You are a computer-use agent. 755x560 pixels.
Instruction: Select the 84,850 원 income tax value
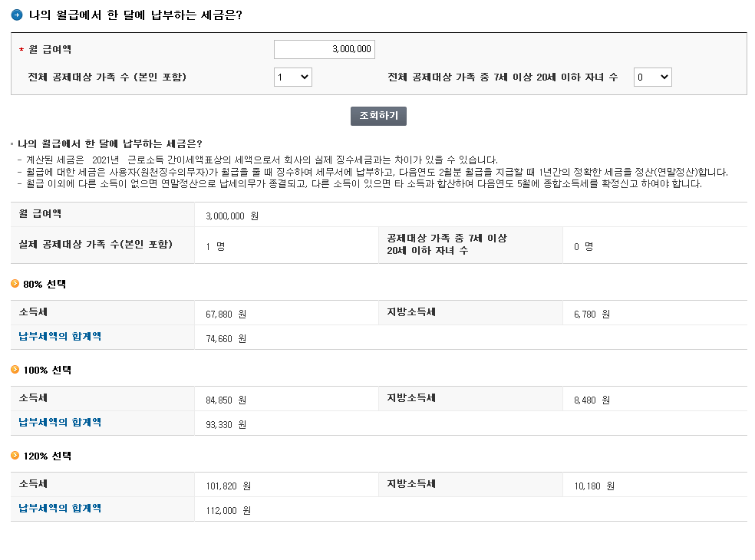click(x=226, y=400)
